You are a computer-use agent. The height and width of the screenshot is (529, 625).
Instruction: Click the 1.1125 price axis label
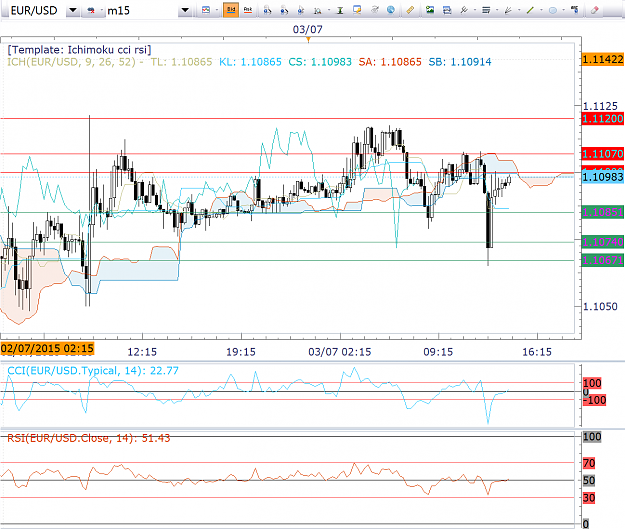pos(600,106)
